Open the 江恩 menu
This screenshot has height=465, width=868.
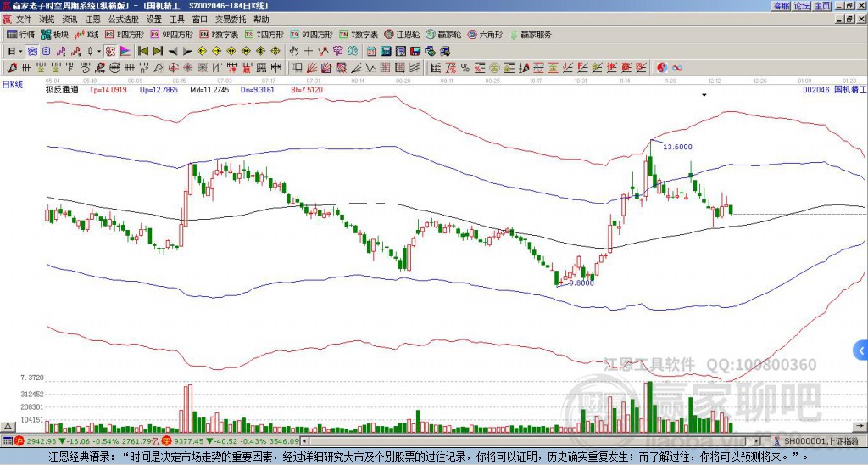click(x=93, y=20)
